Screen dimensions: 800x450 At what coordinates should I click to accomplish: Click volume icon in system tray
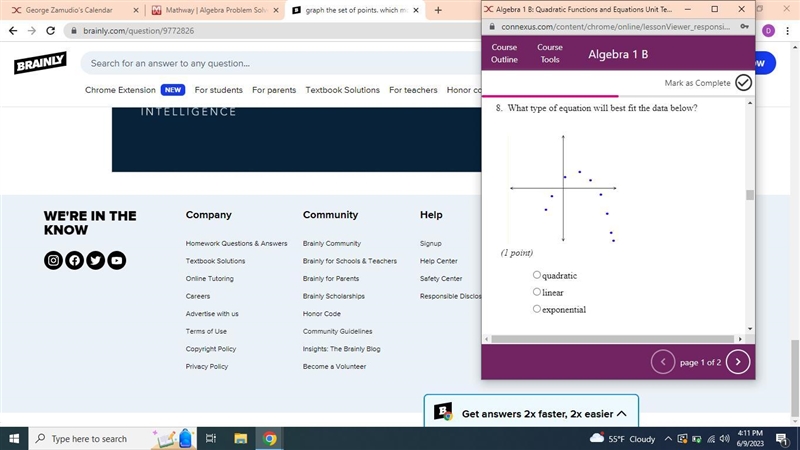724,439
